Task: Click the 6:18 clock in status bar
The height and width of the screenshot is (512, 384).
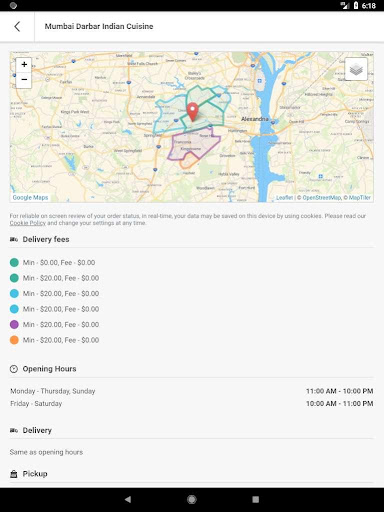Action: pos(369,6)
